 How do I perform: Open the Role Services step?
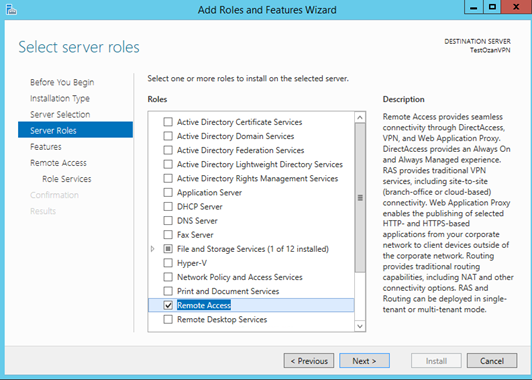click(x=67, y=179)
